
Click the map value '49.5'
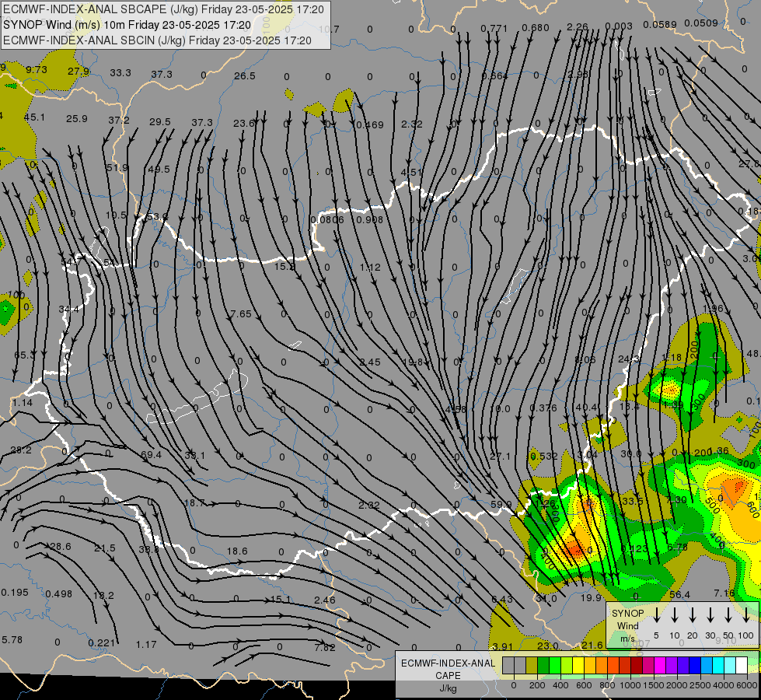pyautogui.click(x=159, y=169)
